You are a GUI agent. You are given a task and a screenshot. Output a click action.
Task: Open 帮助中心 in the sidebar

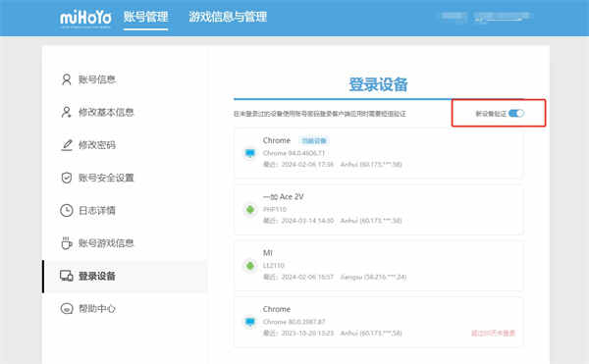[x=97, y=309]
